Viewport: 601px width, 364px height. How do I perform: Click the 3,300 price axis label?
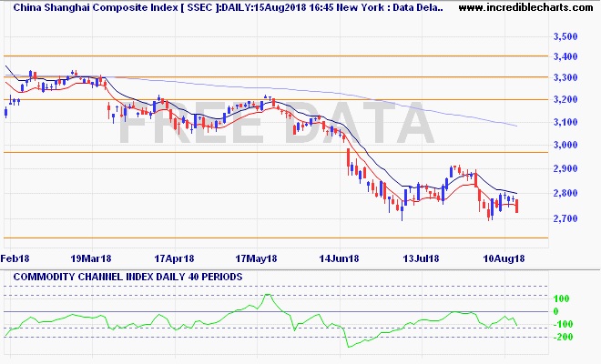566,79
